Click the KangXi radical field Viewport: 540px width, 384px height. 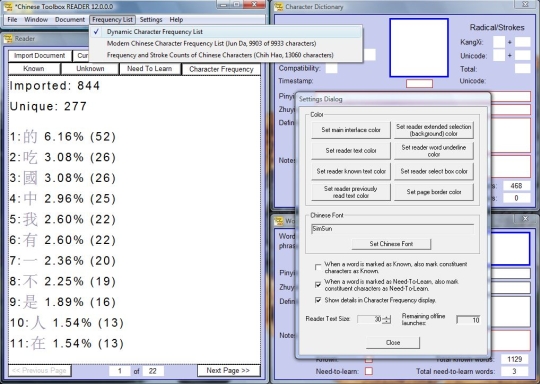[499, 42]
